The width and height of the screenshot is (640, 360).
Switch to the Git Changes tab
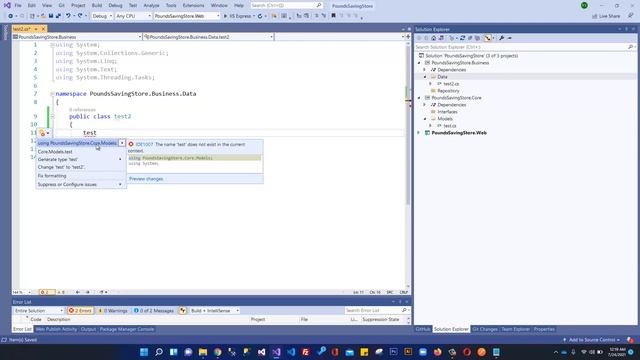484,329
